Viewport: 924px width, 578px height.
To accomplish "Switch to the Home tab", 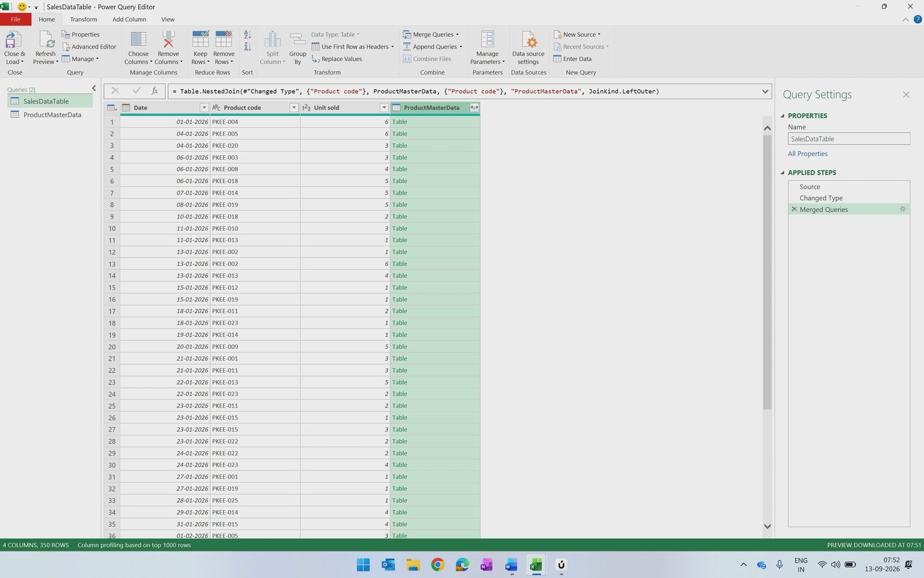I will [x=47, y=19].
